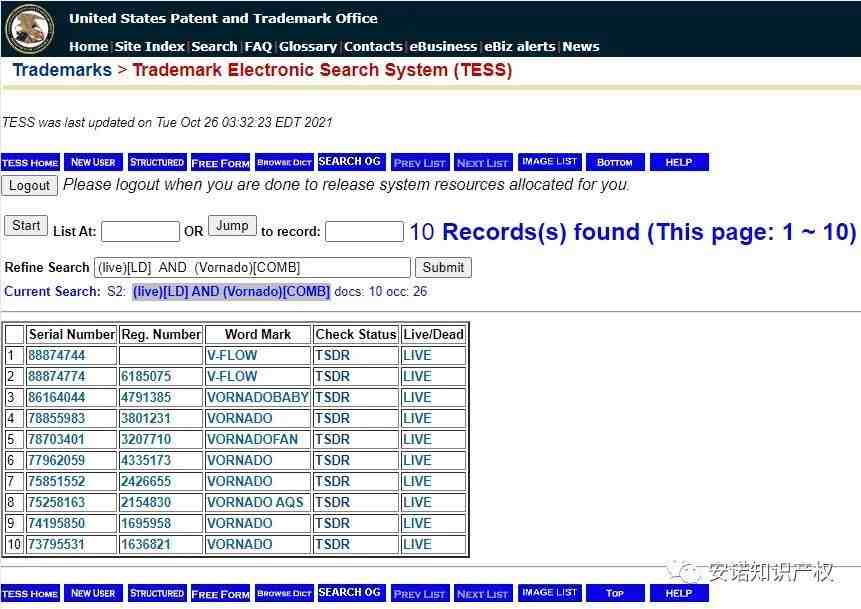Image resolution: width=861 pixels, height=609 pixels.
Task: Open the Home link in the header
Action: [x=88, y=47]
